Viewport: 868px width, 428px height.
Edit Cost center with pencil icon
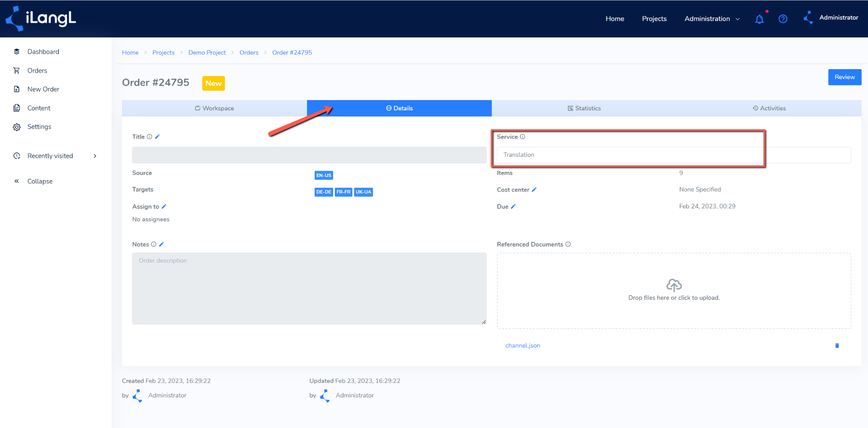point(534,190)
